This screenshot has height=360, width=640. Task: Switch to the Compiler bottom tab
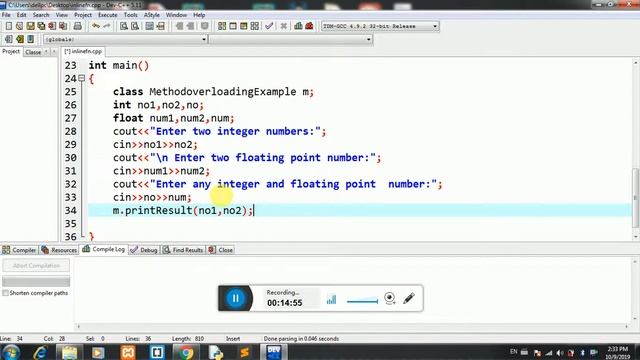tap(19, 250)
